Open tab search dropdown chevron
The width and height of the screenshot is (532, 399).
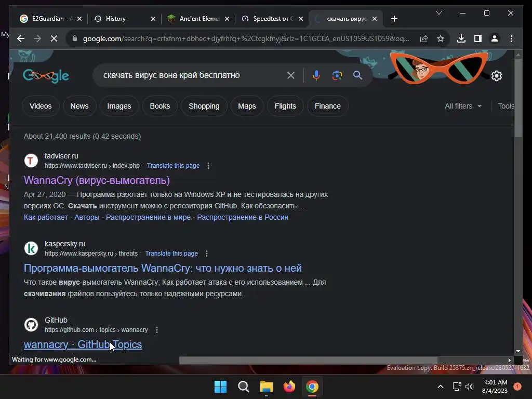click(x=438, y=13)
